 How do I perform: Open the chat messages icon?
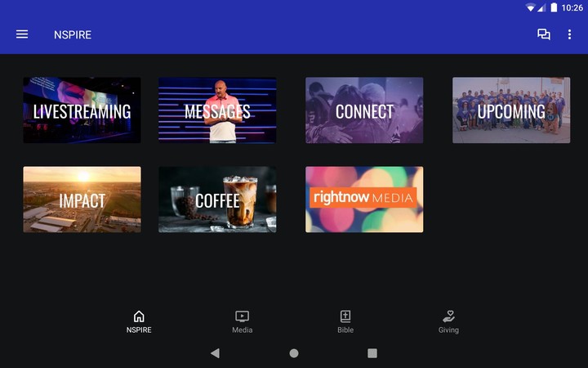543,34
